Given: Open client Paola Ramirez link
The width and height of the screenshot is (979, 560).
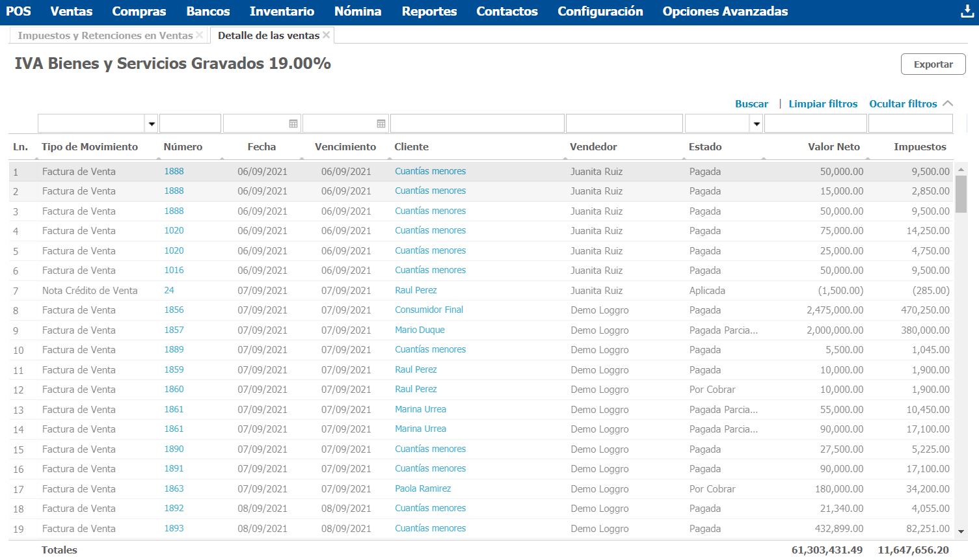Looking at the screenshot, I should [423, 488].
